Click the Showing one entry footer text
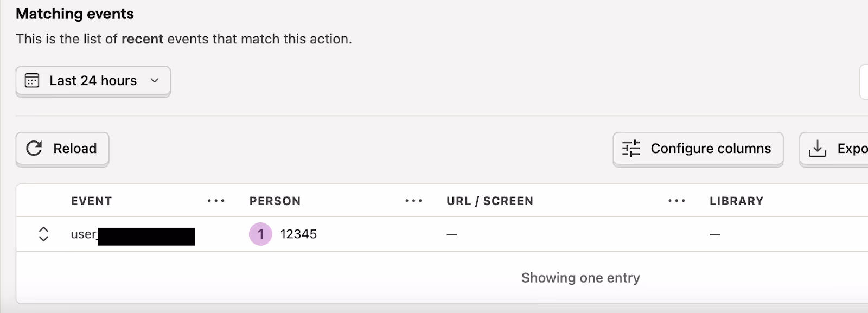The width and height of the screenshot is (868, 313). (x=580, y=278)
